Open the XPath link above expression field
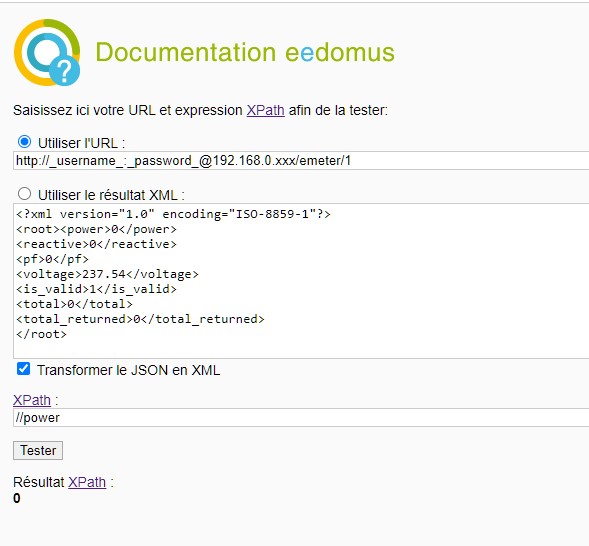589x546 pixels. tap(32, 400)
